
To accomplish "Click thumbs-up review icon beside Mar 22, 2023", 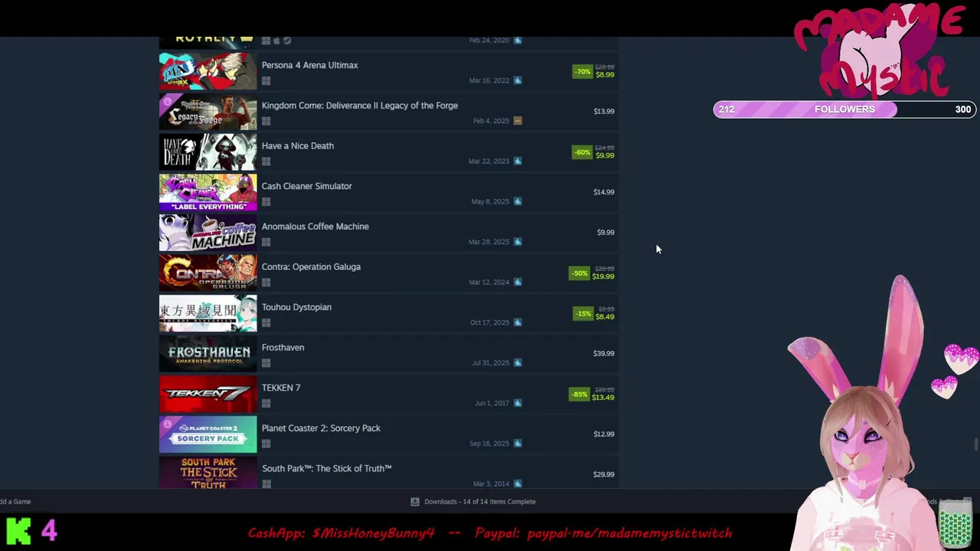I will (x=518, y=161).
